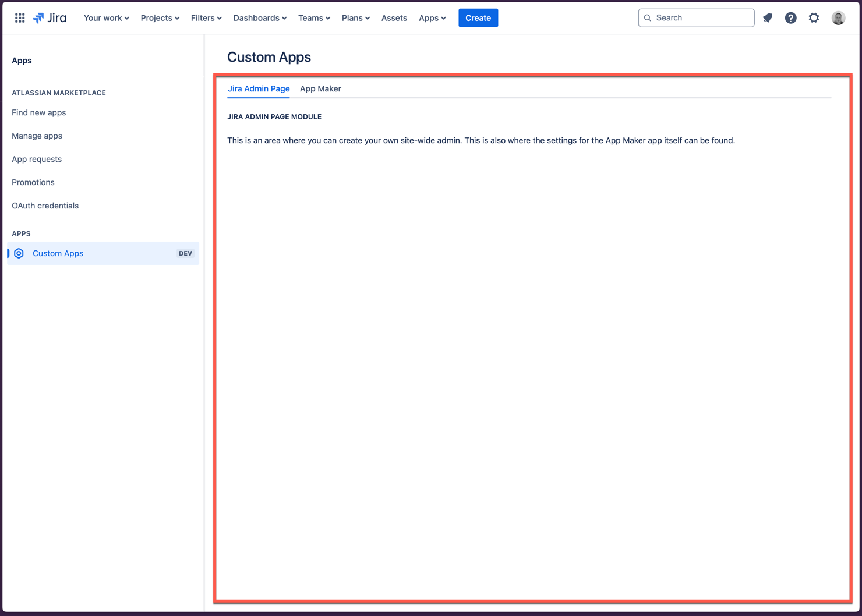This screenshot has width=862, height=616.
Task: Expand the Your work dropdown
Action: click(x=107, y=18)
